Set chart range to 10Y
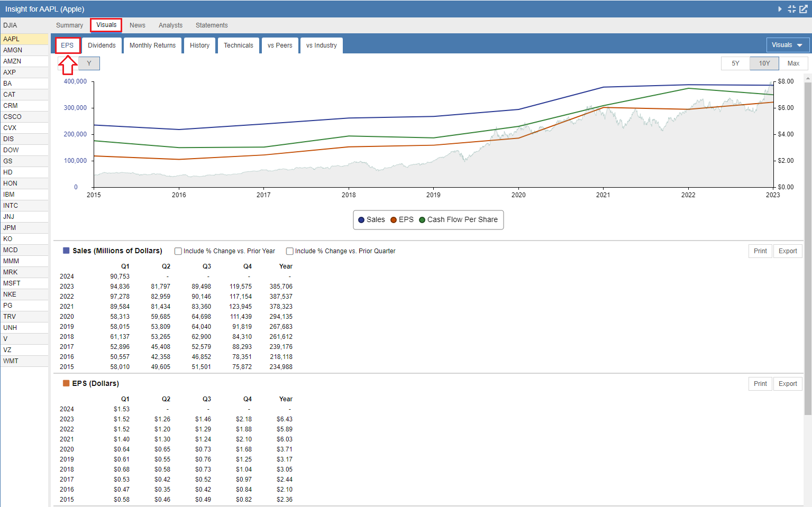This screenshot has height=507, width=812. tap(764, 63)
